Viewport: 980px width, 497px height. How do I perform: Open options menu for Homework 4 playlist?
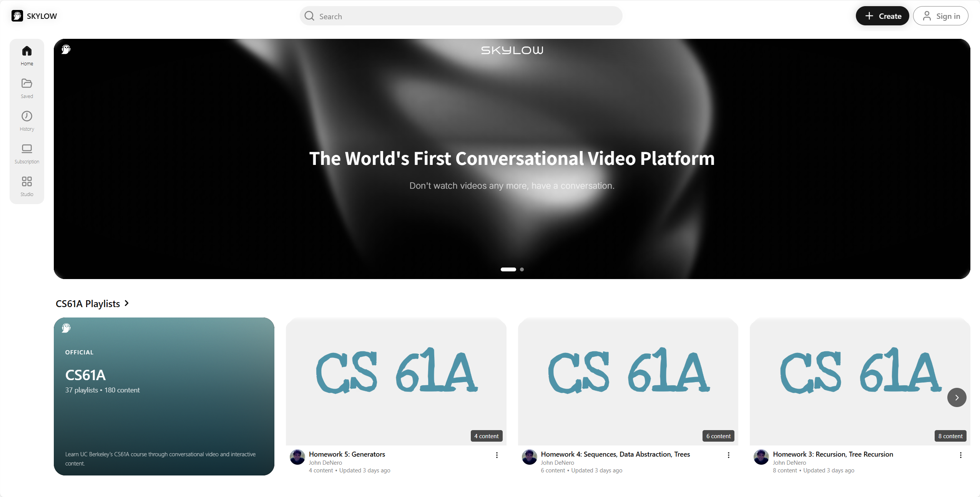(x=728, y=455)
